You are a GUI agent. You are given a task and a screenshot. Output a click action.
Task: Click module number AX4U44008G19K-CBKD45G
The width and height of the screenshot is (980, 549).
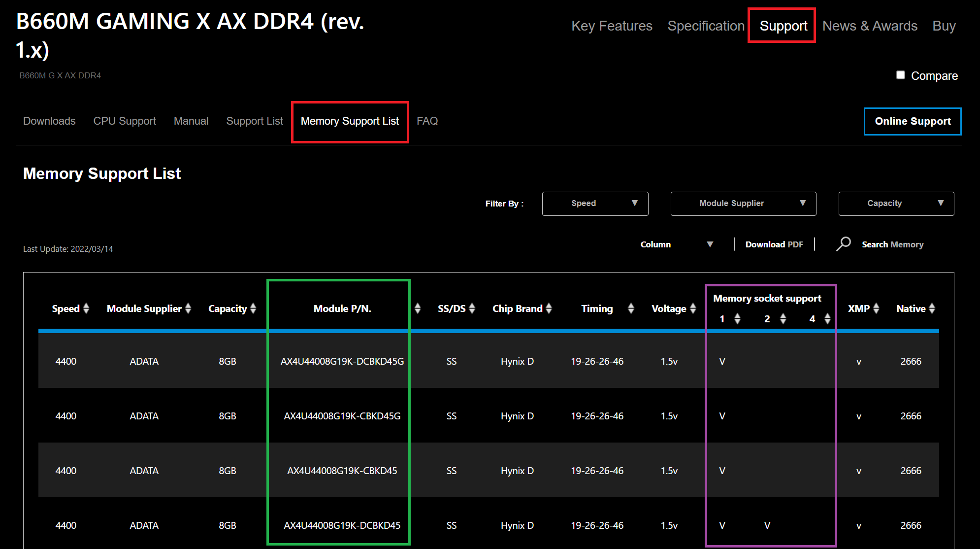pos(342,416)
